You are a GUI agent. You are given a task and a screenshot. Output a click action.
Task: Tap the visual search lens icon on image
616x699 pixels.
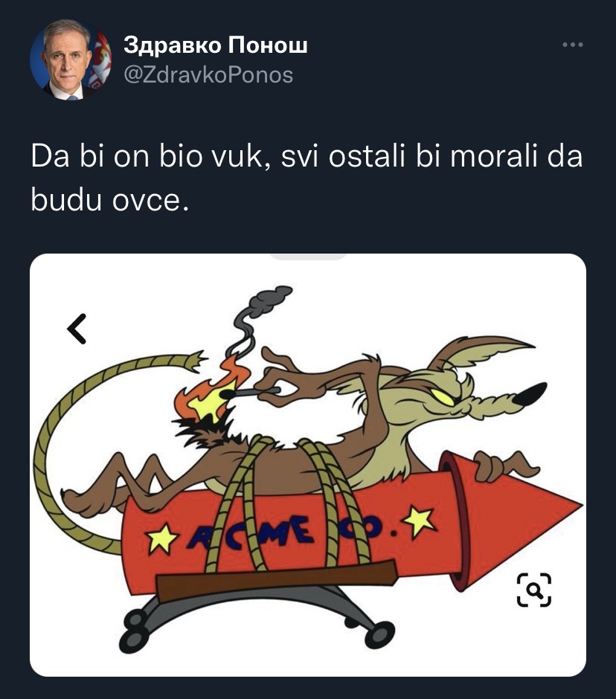(534, 590)
